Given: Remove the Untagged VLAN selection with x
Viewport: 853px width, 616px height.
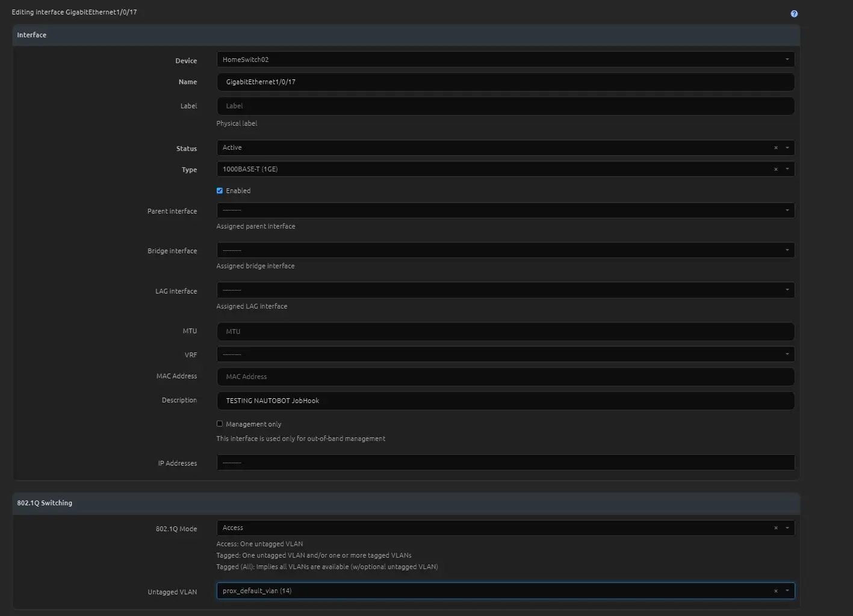Looking at the screenshot, I should tap(775, 591).
